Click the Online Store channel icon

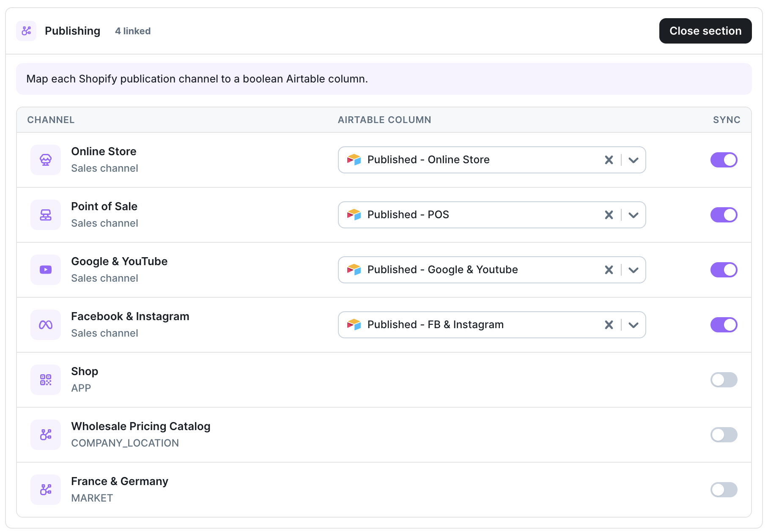pos(46,160)
